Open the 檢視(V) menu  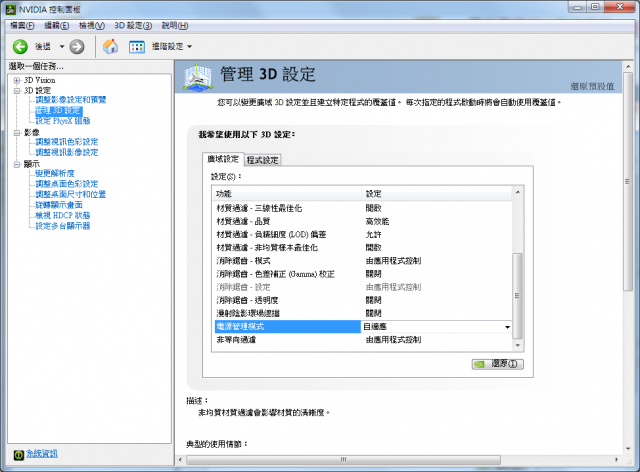click(92, 26)
